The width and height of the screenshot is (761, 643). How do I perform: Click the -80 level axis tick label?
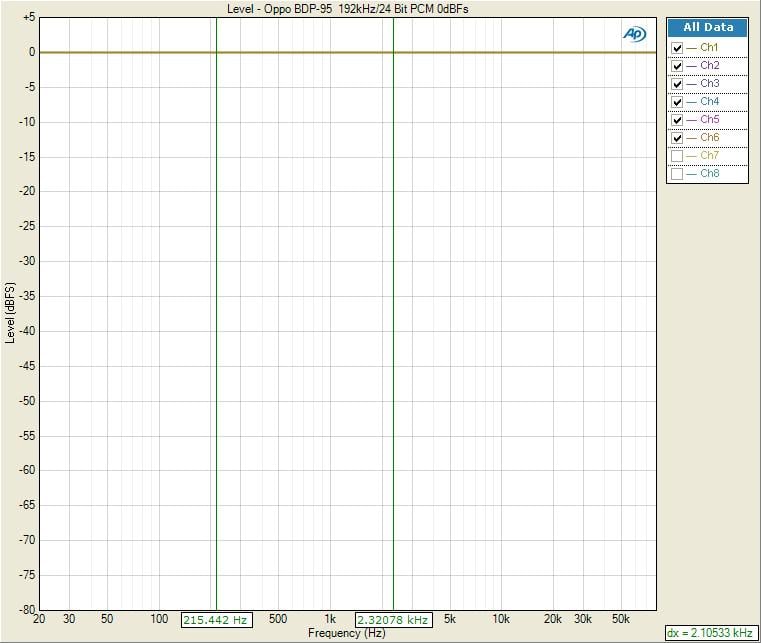coord(27,610)
